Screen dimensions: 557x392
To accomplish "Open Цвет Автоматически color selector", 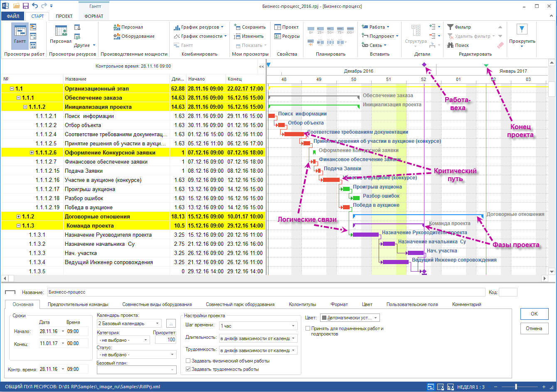I will click(350, 318).
